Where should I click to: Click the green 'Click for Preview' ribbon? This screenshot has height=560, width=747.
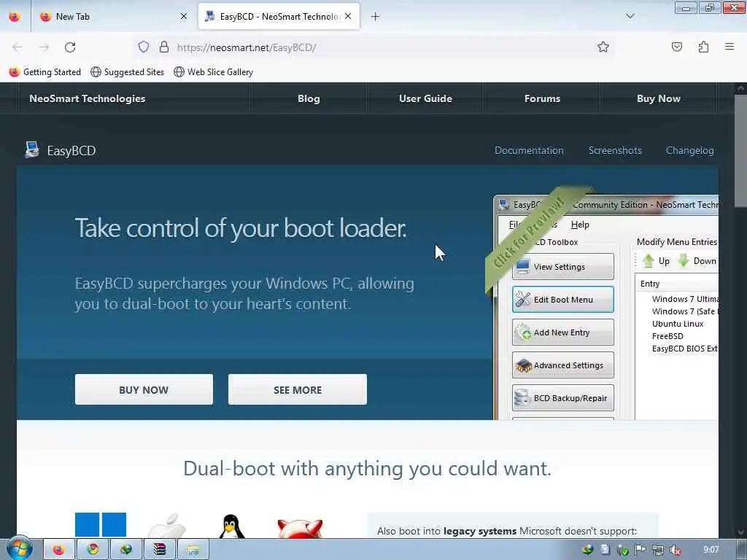coord(530,233)
